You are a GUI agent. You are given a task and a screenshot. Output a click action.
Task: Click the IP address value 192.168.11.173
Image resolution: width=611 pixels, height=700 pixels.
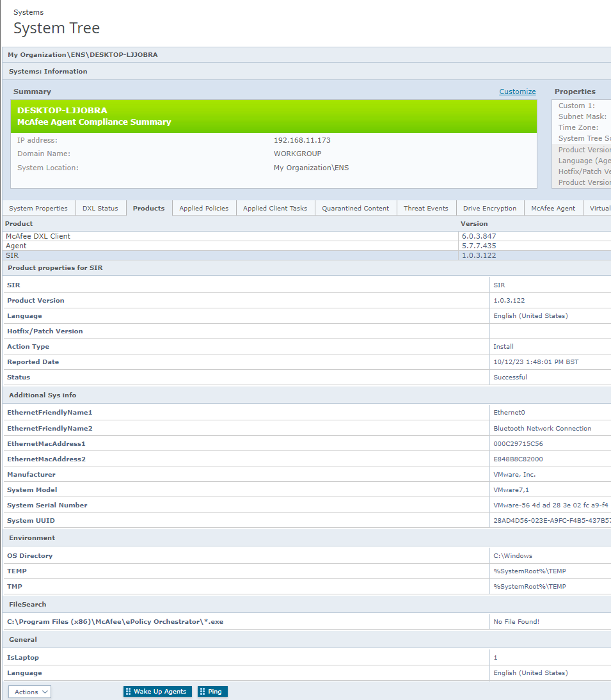[302, 140]
